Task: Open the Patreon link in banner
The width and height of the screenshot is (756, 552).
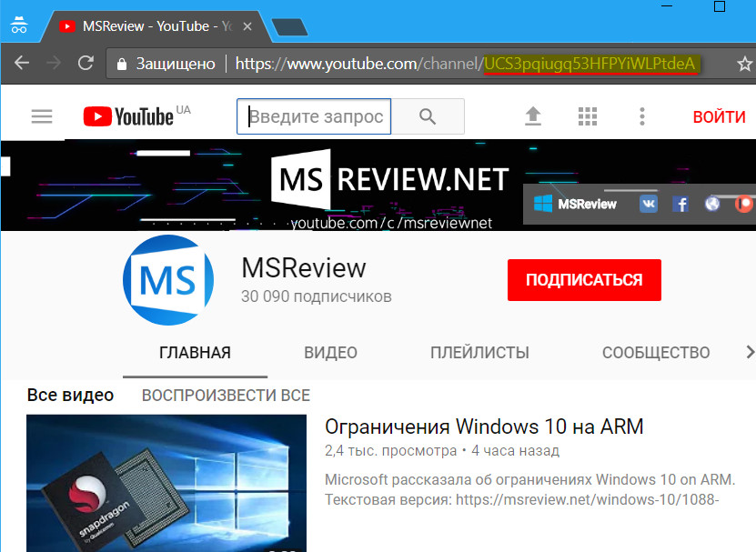Action: click(x=744, y=204)
